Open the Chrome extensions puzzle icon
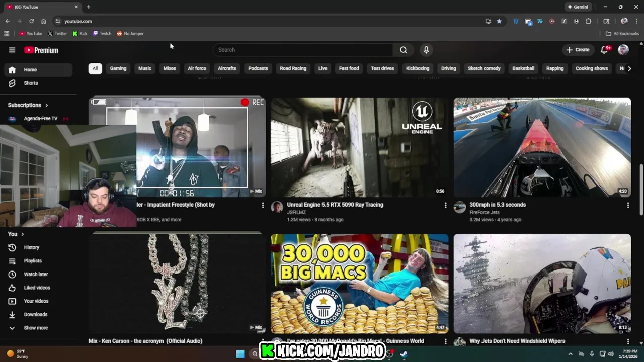 [588, 21]
